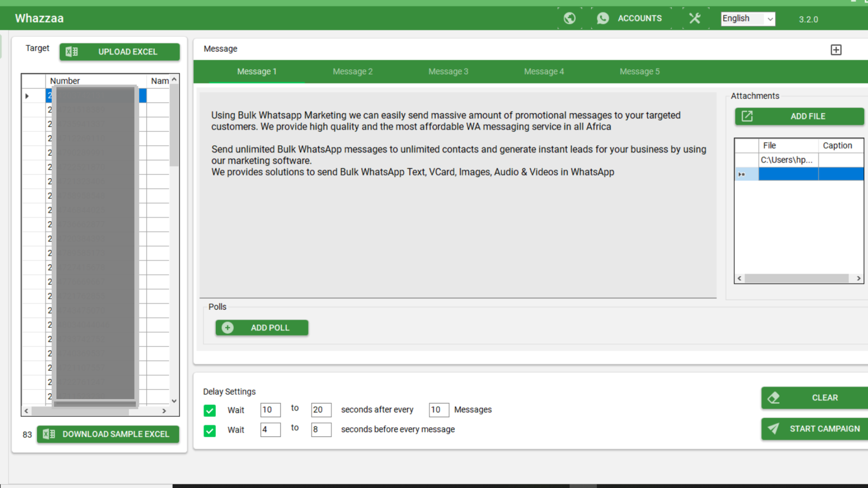Open the wrench tools settings icon
The image size is (868, 488).
(x=695, y=18)
